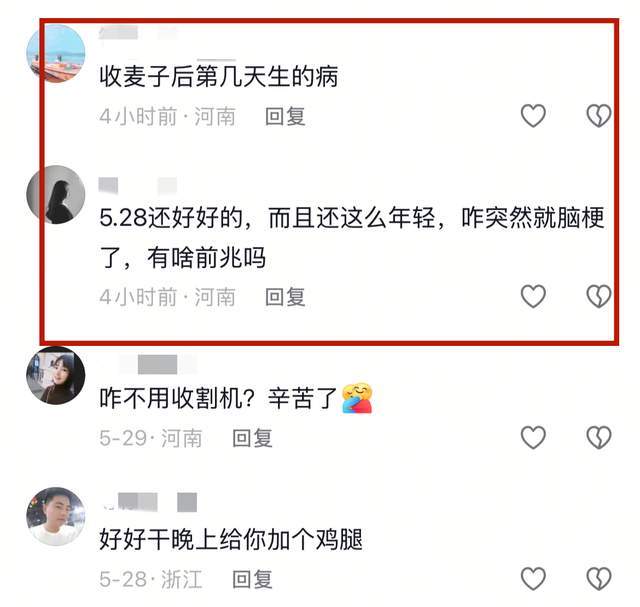Reply to the 有啥前兆吗 comment
The height and width of the screenshot is (607, 640).
tap(285, 297)
